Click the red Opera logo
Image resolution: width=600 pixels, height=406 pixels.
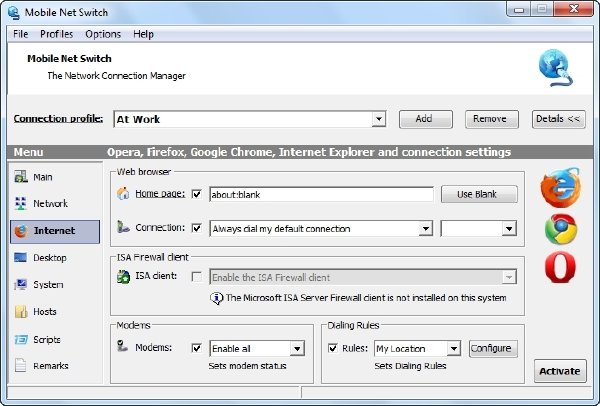tap(560, 267)
